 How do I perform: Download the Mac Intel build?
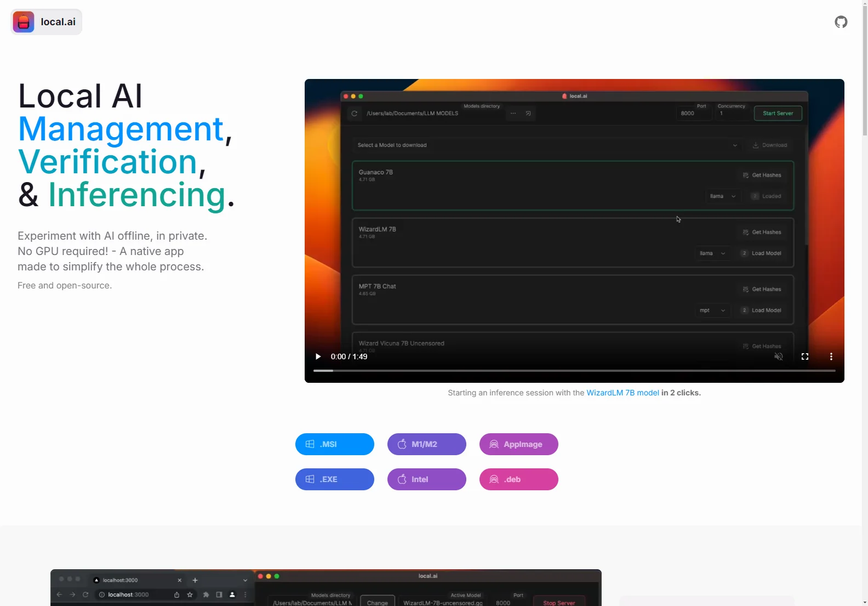(x=427, y=479)
